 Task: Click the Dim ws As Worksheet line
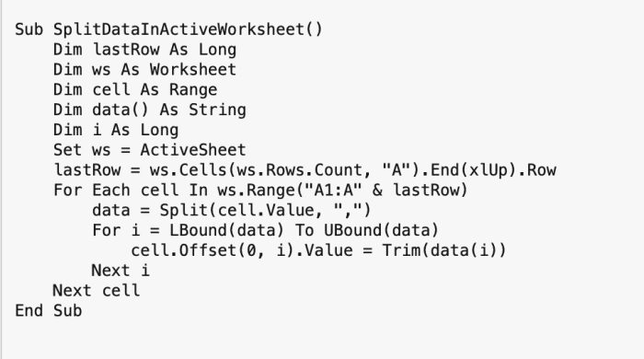(144, 70)
